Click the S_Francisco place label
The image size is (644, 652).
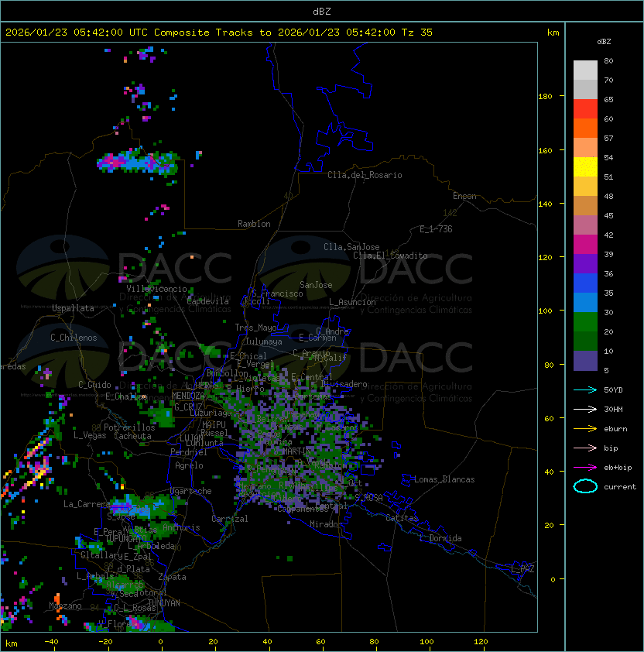coord(277,293)
